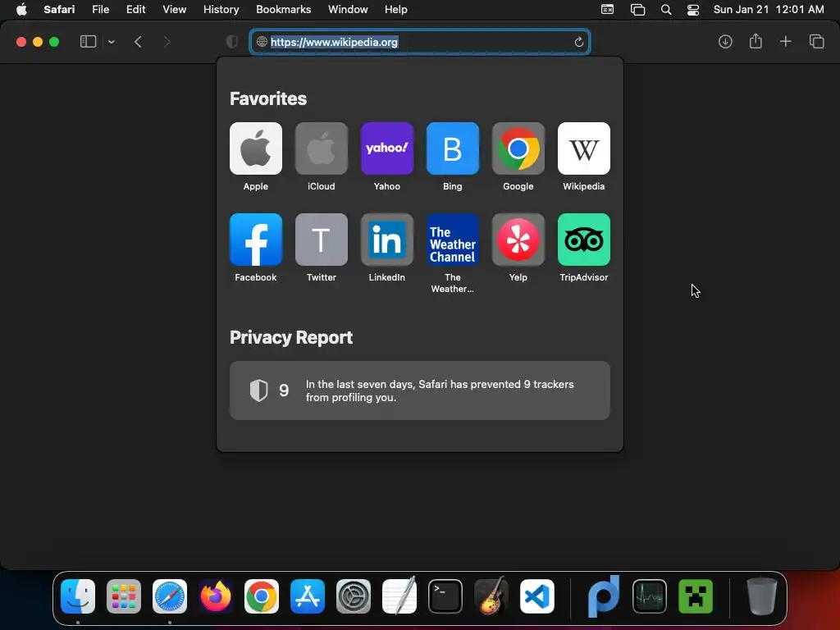Open the Edit menu

(135, 10)
